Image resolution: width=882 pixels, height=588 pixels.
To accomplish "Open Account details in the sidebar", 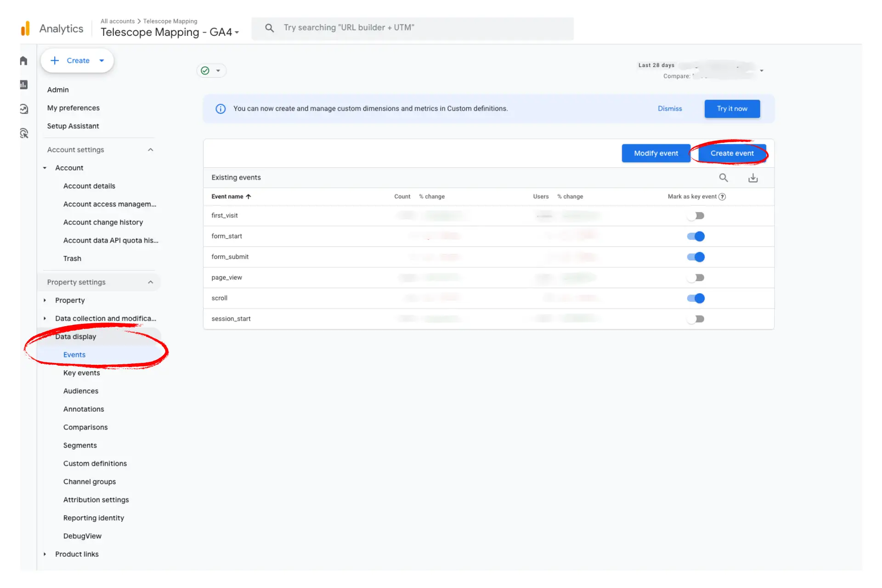I will pyautogui.click(x=89, y=186).
